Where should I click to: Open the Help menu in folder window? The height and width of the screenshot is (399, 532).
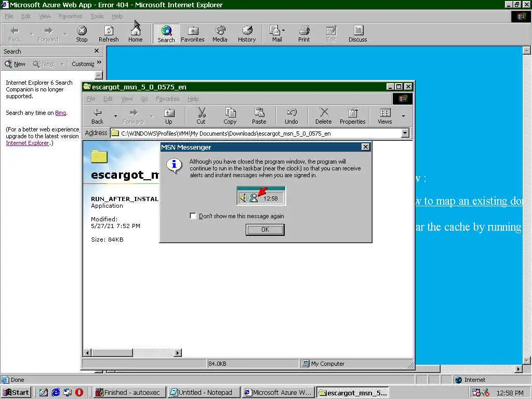coord(193,99)
